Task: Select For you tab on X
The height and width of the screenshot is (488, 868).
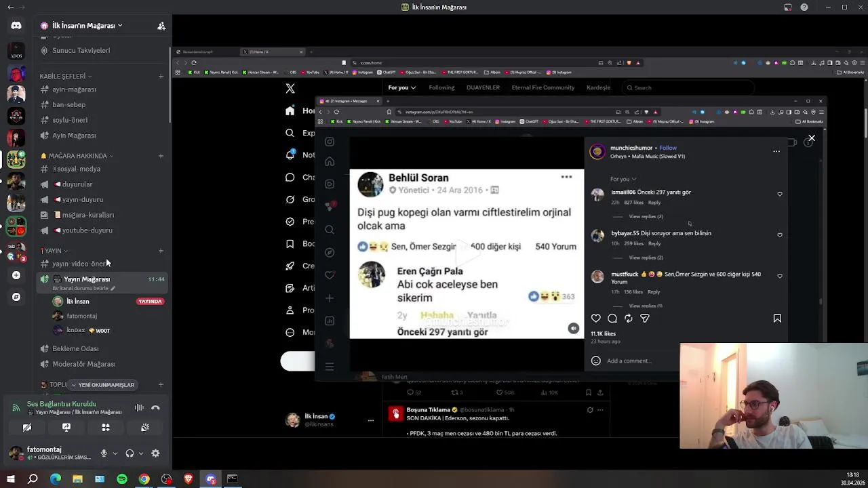Action: click(x=402, y=87)
